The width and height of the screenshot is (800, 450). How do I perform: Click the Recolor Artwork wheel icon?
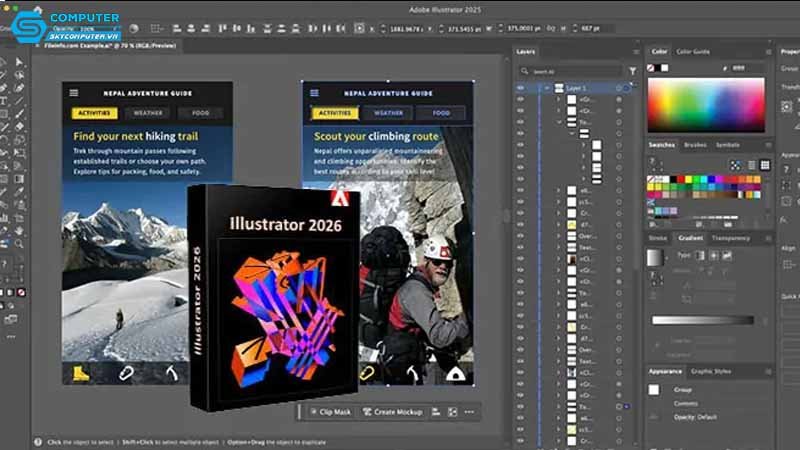pos(134,29)
